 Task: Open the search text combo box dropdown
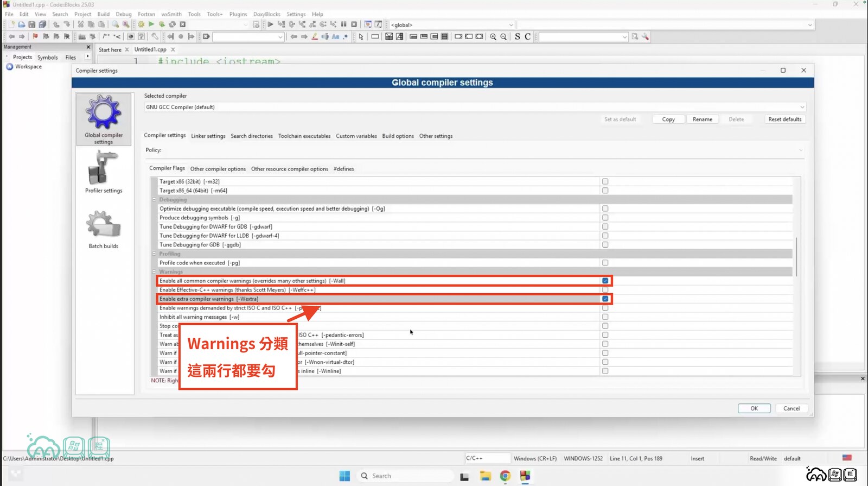[624, 37]
